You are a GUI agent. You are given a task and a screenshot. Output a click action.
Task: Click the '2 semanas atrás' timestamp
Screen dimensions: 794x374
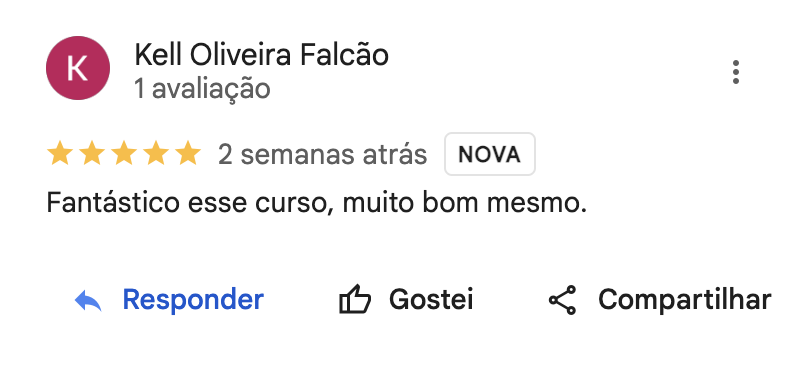[x=323, y=154]
